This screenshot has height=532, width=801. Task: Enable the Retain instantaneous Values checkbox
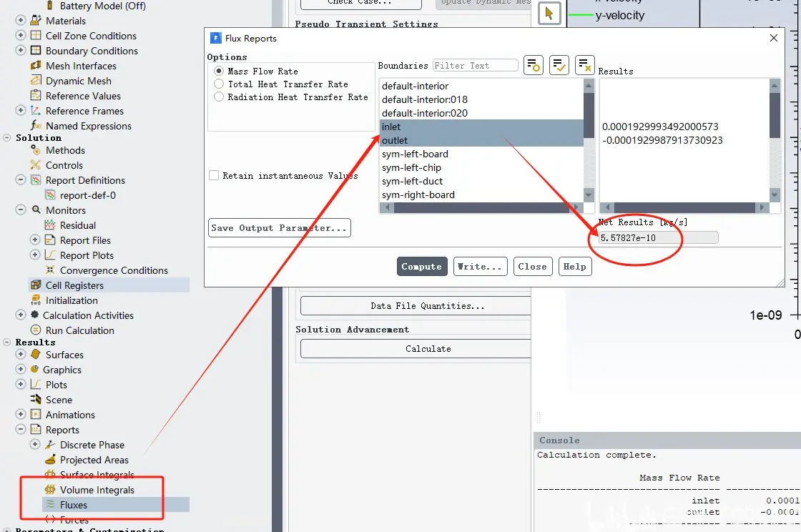click(214, 175)
